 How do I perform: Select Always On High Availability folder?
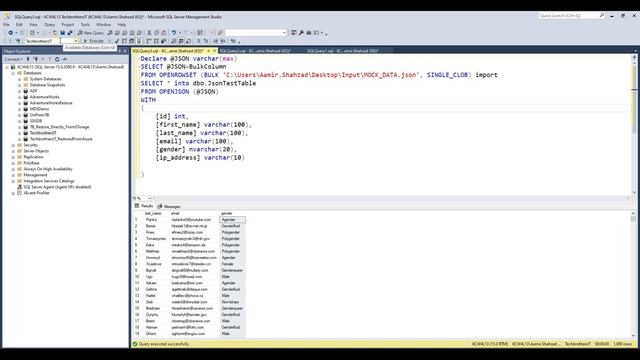click(48, 169)
